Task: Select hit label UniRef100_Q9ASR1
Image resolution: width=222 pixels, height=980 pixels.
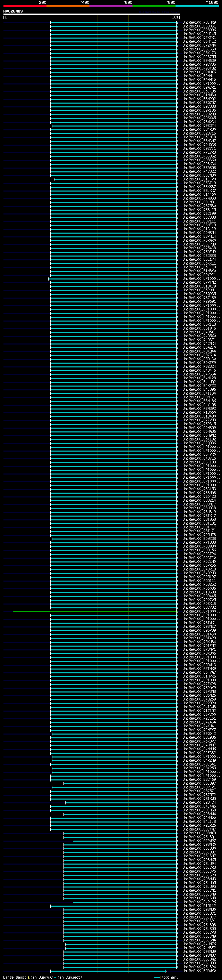Action: [x=199, y=88]
